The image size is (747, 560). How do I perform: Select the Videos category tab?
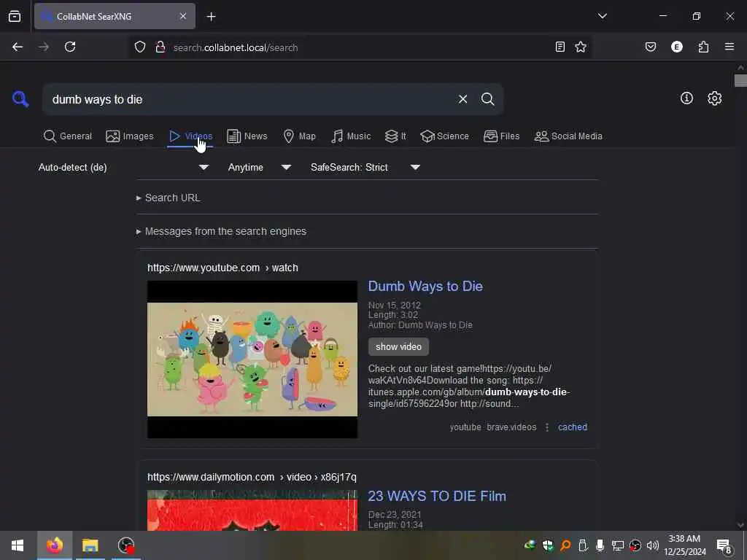coord(190,136)
